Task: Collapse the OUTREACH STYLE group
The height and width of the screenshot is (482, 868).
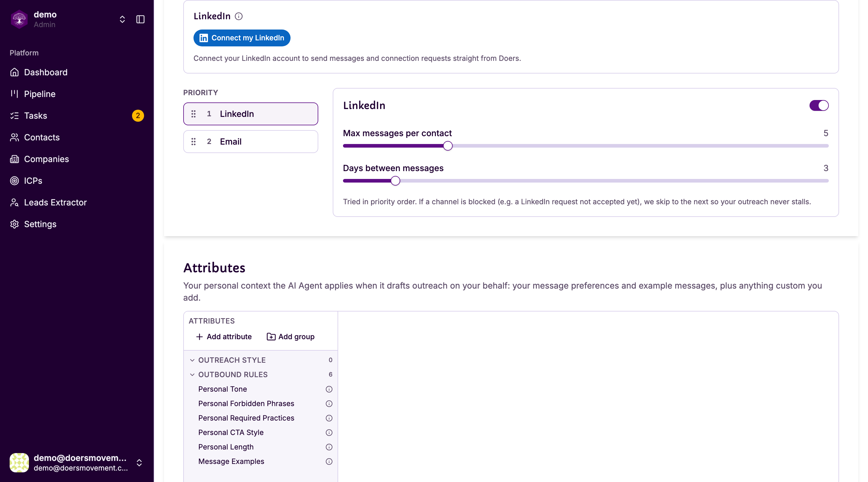Action: 192,360
